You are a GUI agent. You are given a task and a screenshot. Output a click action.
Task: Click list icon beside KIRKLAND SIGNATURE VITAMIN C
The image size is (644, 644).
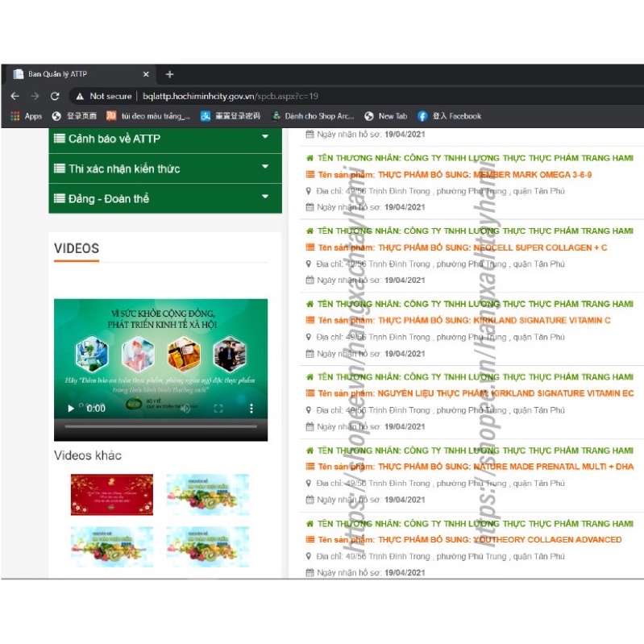[x=310, y=320]
